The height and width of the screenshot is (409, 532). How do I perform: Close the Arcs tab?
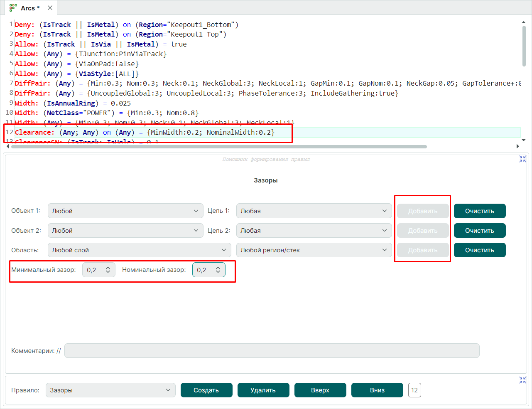click(50, 8)
